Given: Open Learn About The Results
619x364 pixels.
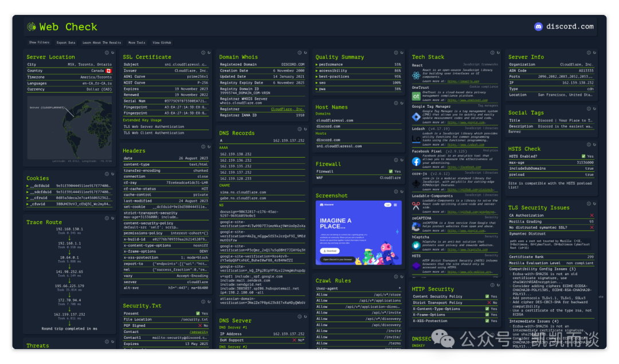Looking at the screenshot, I should (101, 42).
